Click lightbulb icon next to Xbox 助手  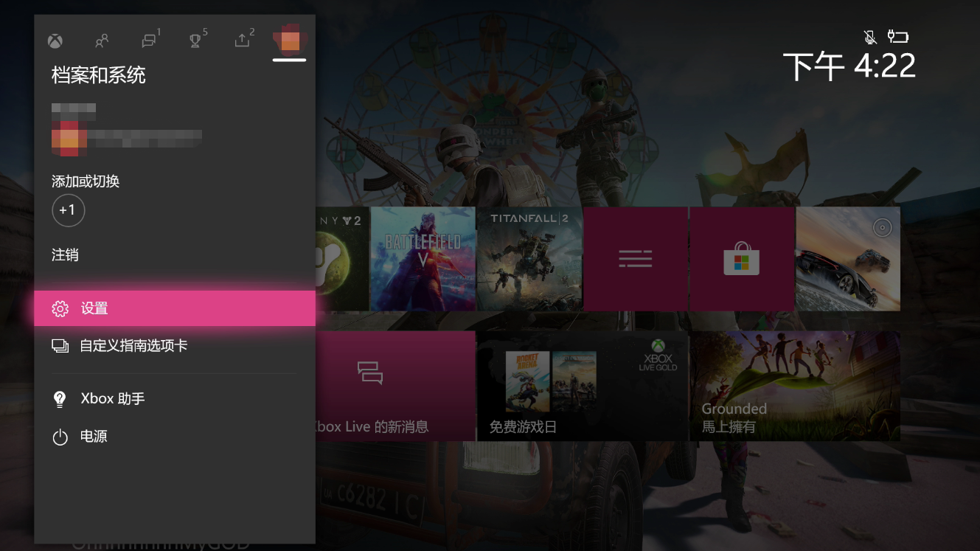(60, 399)
